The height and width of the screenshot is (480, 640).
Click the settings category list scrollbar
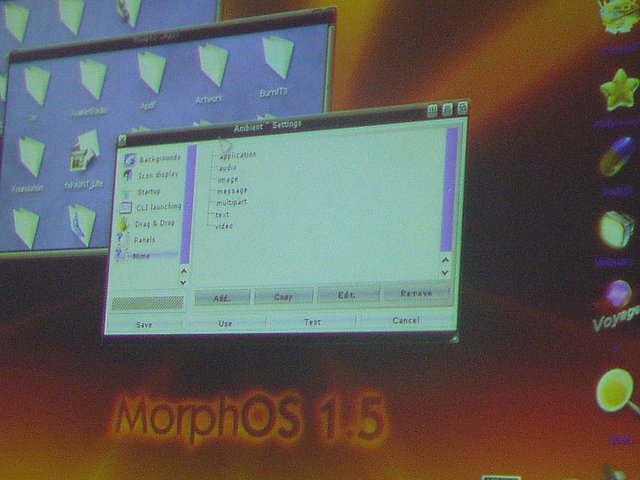pos(188,204)
